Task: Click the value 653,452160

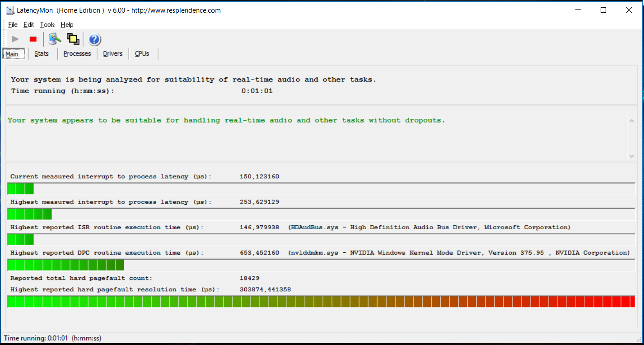Action: click(259, 253)
